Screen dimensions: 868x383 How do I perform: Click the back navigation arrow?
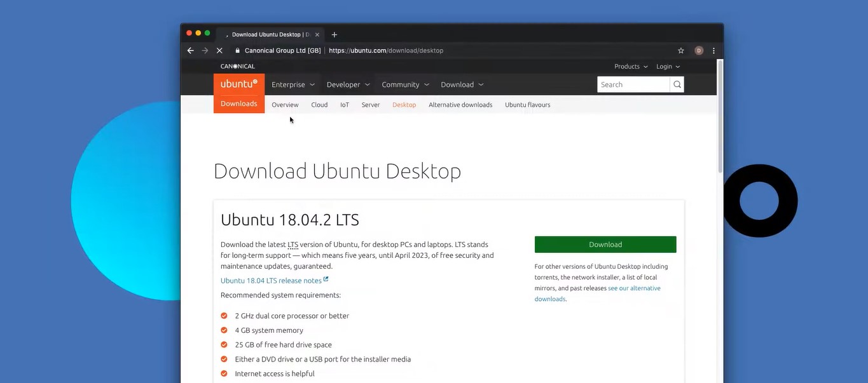[190, 50]
